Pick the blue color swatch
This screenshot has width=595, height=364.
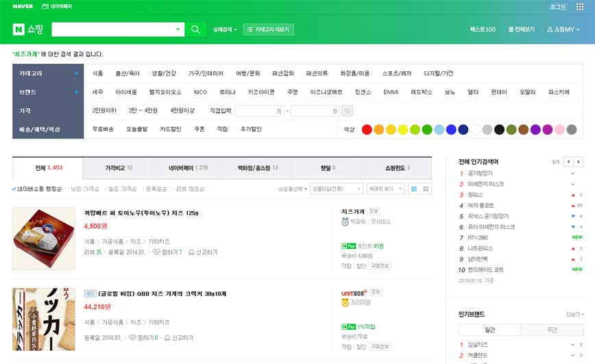(451, 130)
